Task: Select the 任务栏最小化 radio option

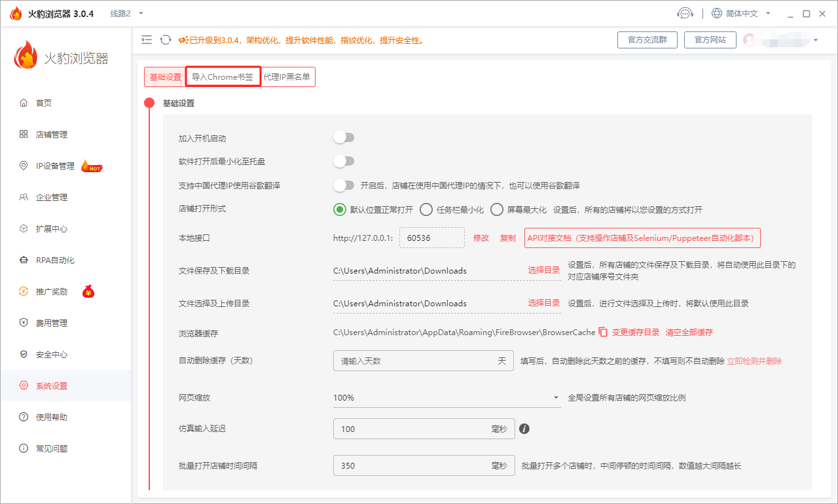Action: [x=426, y=209]
